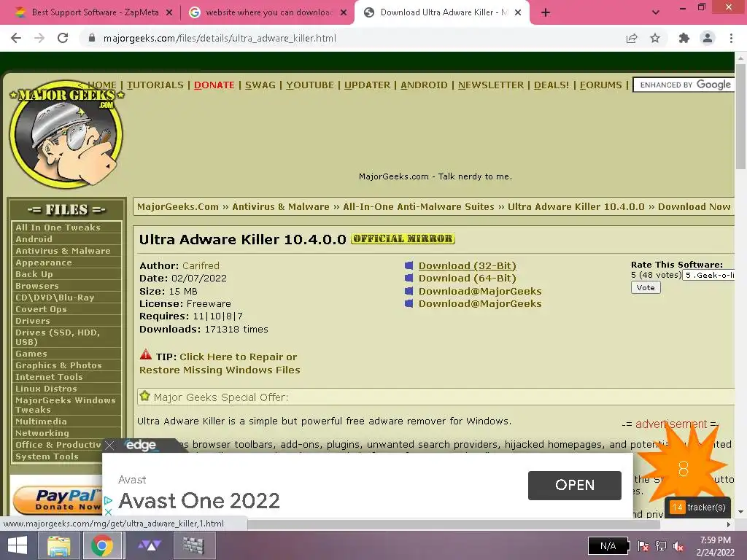
Task: Click the Google enhanced search field
Action: coord(684,85)
